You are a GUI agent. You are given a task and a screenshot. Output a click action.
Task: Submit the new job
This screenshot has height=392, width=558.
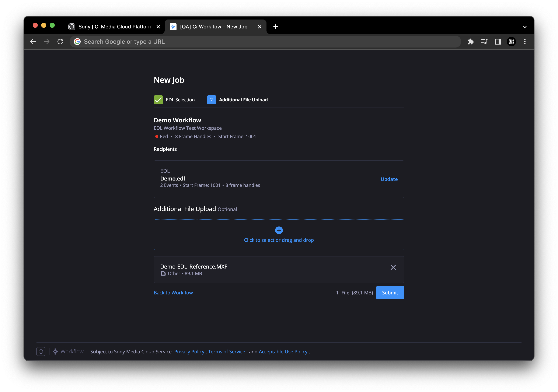coord(390,293)
